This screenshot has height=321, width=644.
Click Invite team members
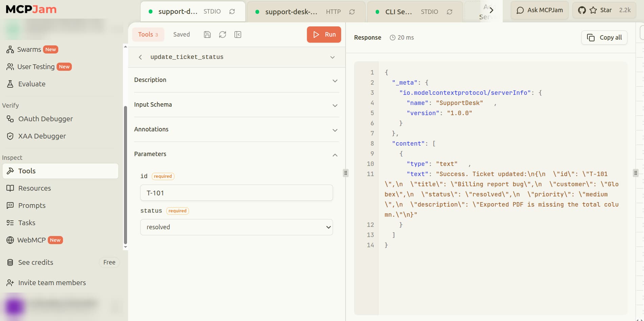click(x=46, y=283)
